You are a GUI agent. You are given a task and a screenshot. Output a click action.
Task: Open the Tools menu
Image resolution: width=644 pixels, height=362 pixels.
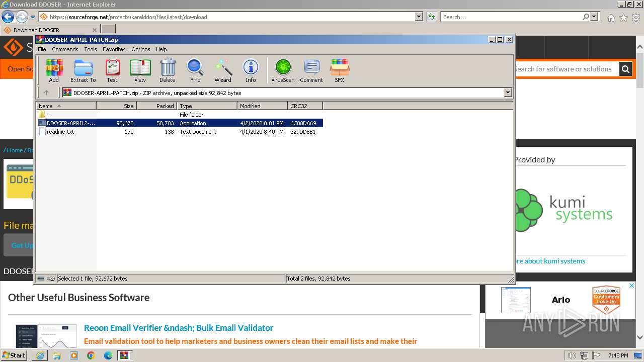click(91, 49)
